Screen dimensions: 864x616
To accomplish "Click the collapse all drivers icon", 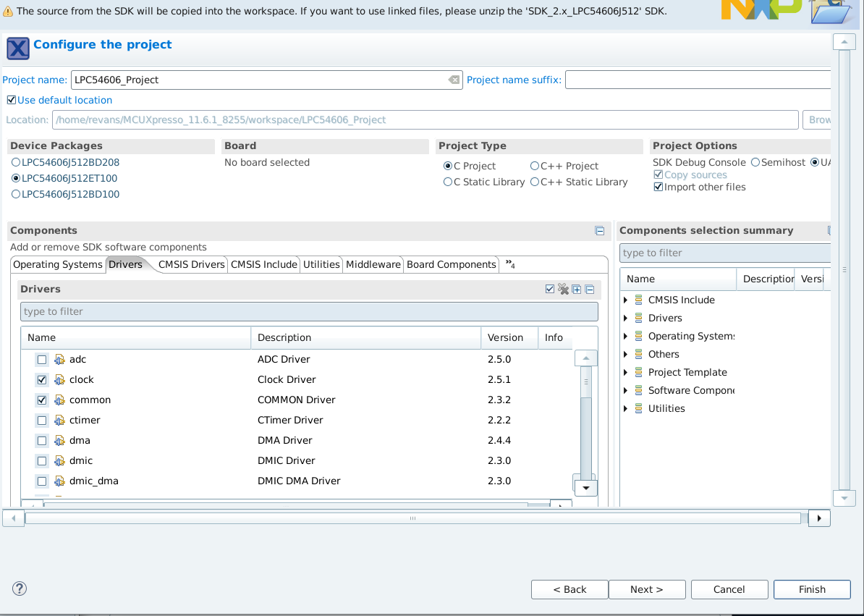I will (x=590, y=290).
